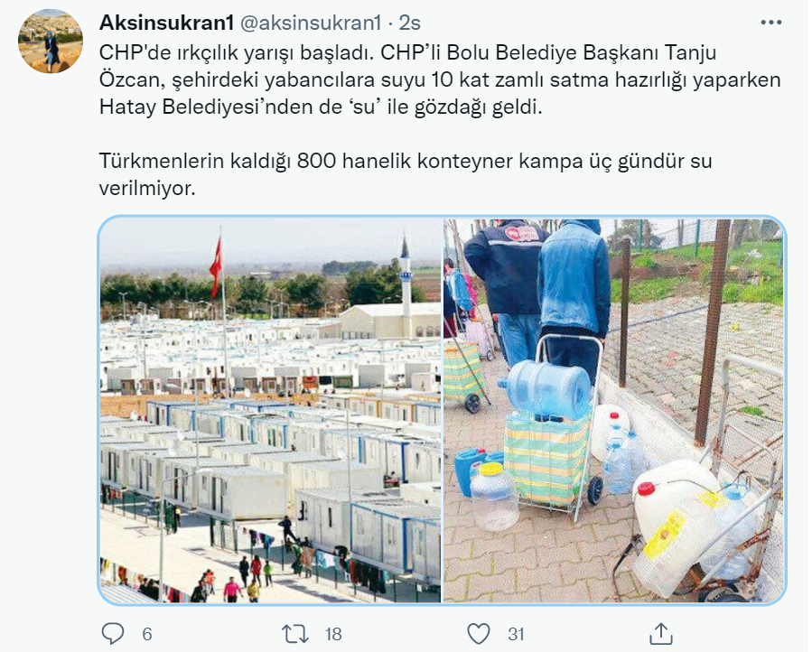View the water jugs photo
Screen dimensions: 812x652
point(613,410)
